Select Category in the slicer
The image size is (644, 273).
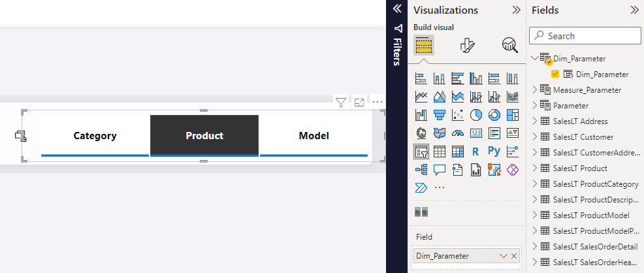(x=95, y=136)
